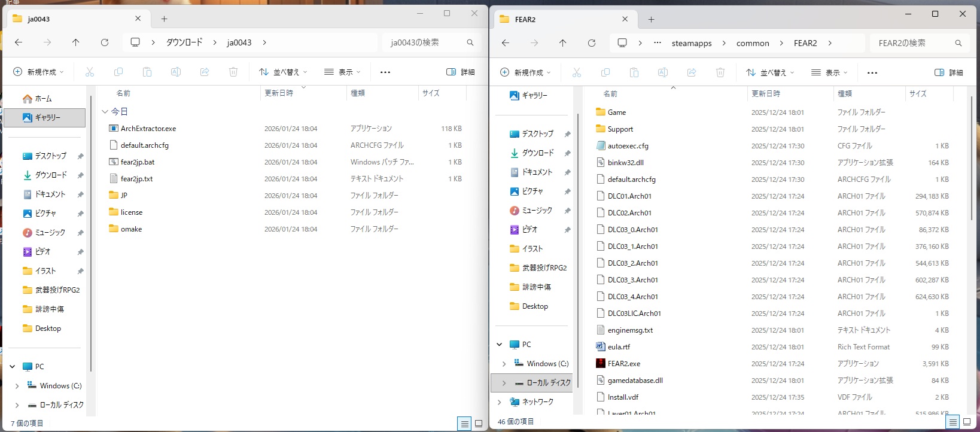Image resolution: width=980 pixels, height=432 pixels.
Task: Switch ja0043 window to details list view
Action: [464, 424]
